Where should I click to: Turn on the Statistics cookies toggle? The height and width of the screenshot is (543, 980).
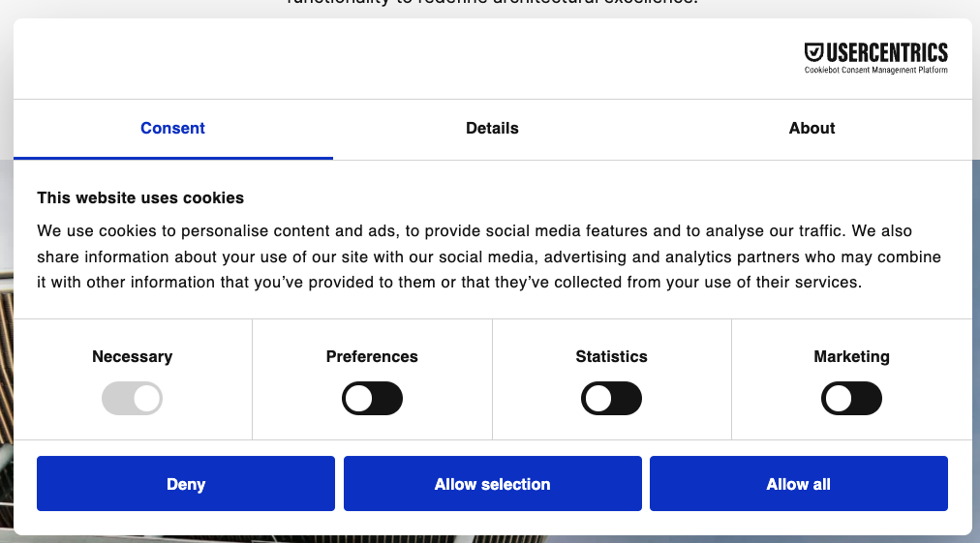coord(611,399)
